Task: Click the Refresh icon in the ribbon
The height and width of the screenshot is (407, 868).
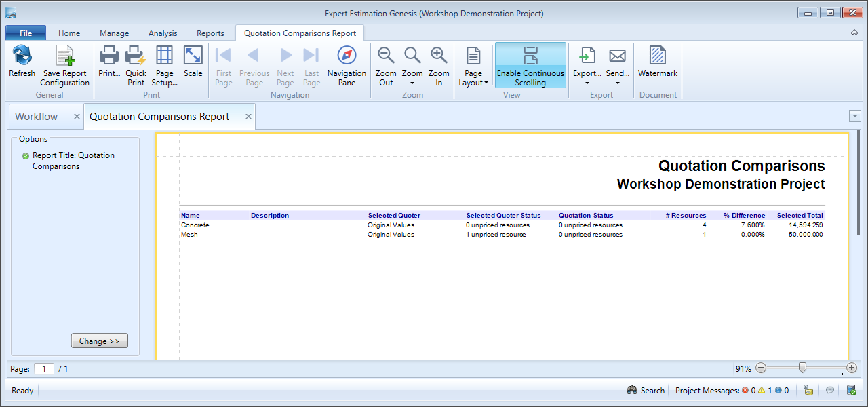Action: pos(22,56)
